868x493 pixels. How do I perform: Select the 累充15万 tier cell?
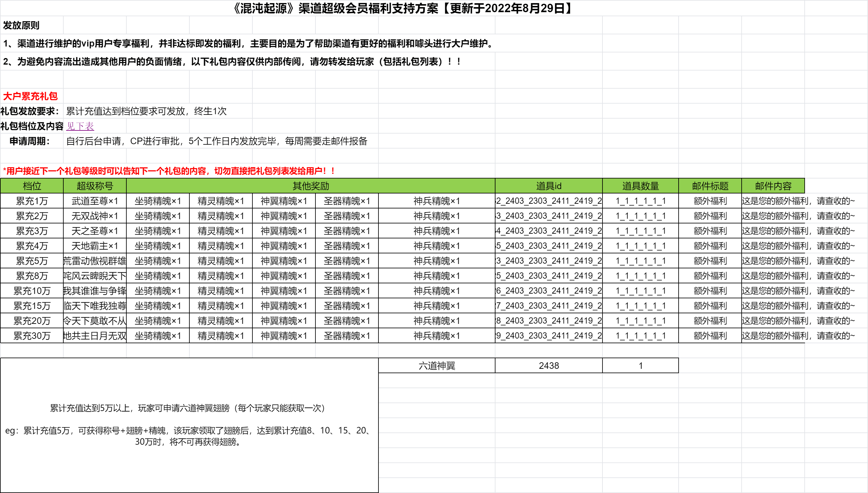[x=32, y=306]
